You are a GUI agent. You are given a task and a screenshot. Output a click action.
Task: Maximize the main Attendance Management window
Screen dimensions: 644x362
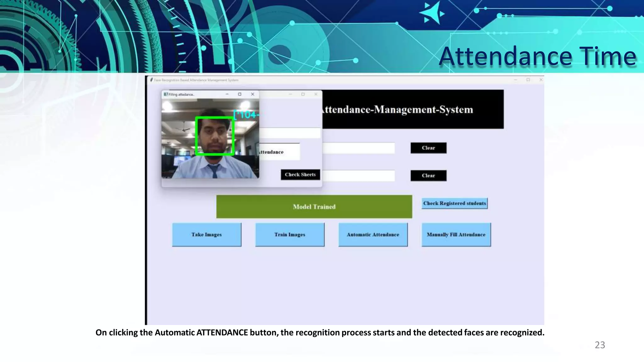click(528, 80)
